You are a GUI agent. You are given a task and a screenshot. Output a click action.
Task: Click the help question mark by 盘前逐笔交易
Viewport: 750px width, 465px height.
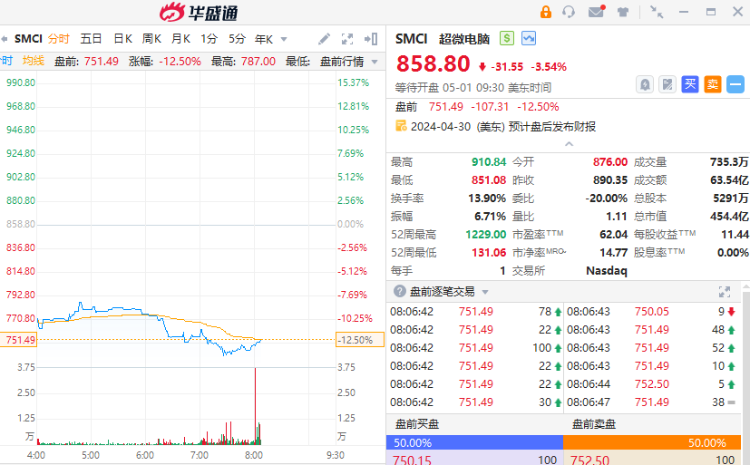pos(399,291)
